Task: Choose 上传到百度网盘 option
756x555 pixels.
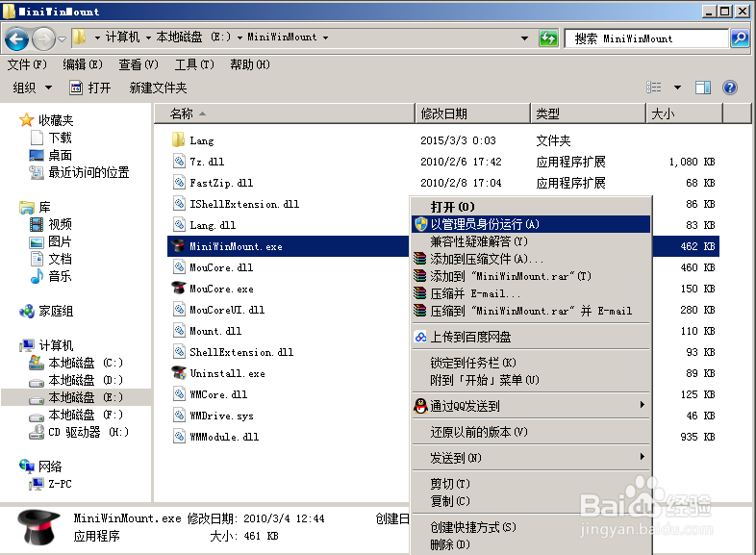Action: click(531, 337)
